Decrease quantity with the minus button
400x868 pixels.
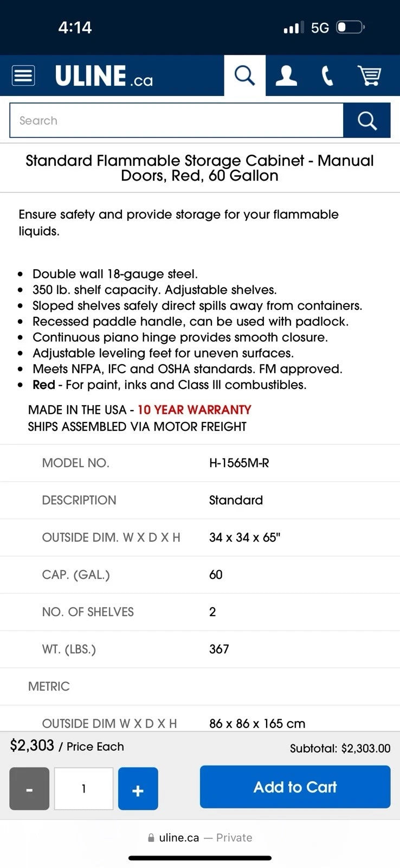pyautogui.click(x=29, y=789)
